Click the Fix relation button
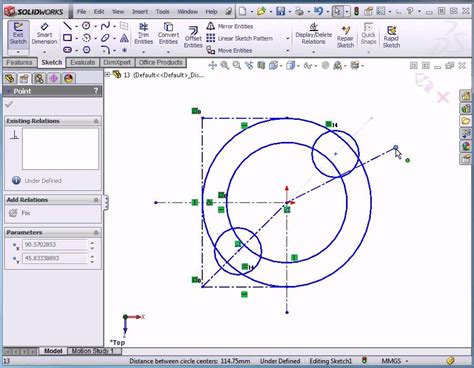Image resolution: width=474 pixels, height=368 pixels. [x=19, y=213]
